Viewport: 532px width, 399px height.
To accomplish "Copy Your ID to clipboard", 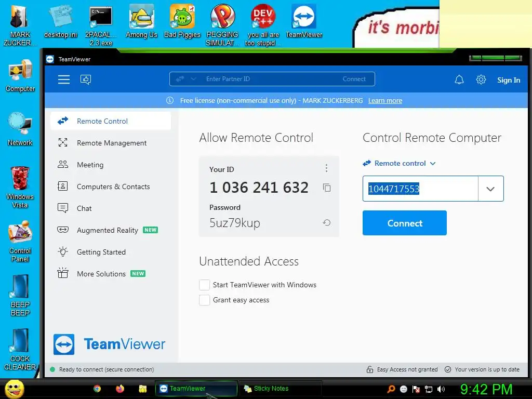I will [327, 188].
